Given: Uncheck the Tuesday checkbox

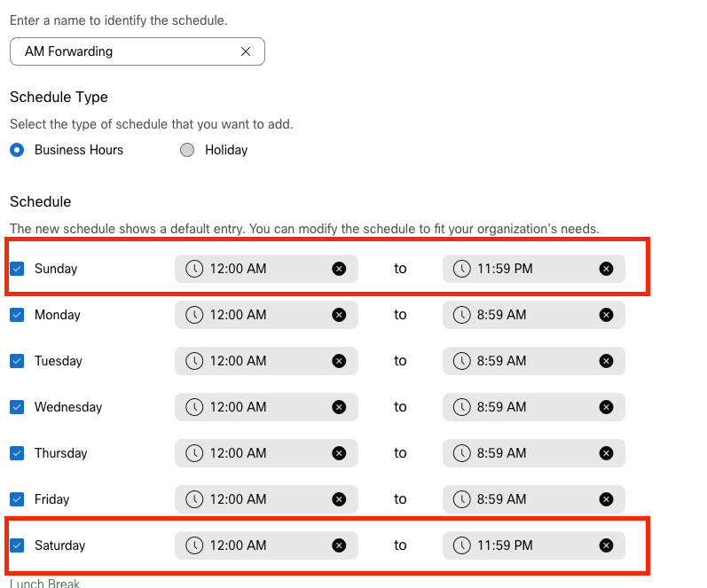Looking at the screenshot, I should (17, 361).
